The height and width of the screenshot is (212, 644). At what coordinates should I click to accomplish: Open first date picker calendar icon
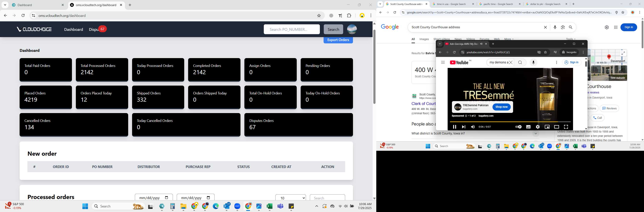click(167, 198)
